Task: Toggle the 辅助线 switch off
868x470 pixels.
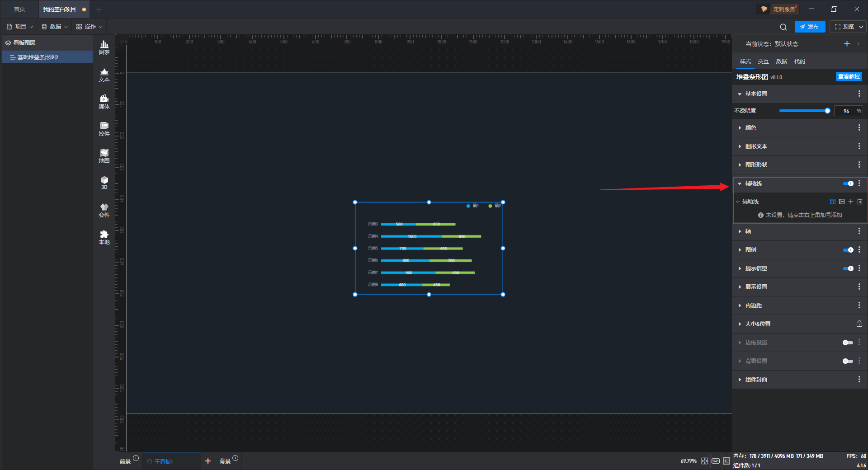Action: coord(848,183)
